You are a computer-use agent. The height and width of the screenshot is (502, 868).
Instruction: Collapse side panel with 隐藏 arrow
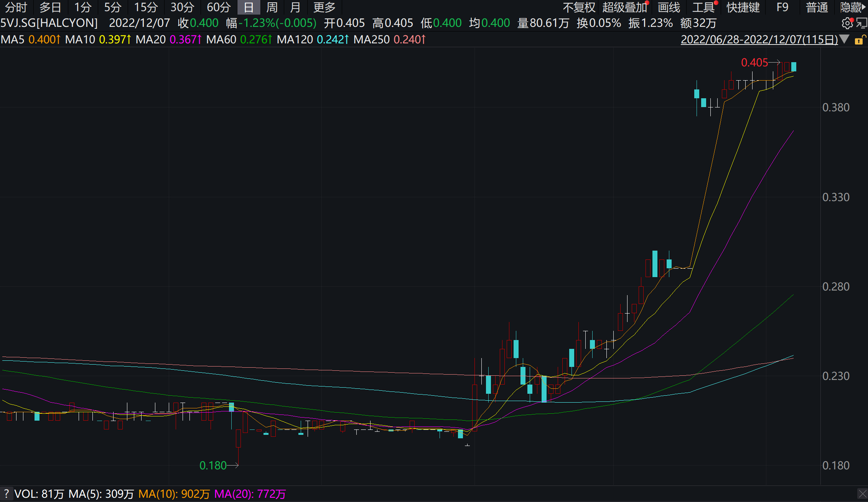(x=853, y=7)
